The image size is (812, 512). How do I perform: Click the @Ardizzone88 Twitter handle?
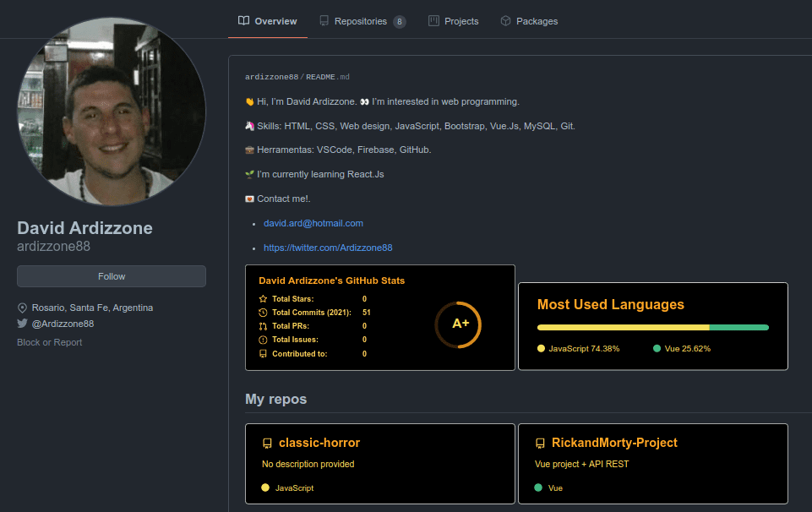(63, 324)
